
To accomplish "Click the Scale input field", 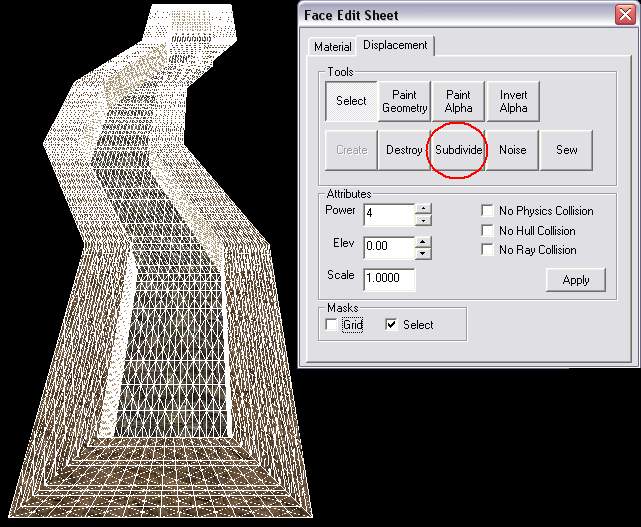I will [x=389, y=279].
